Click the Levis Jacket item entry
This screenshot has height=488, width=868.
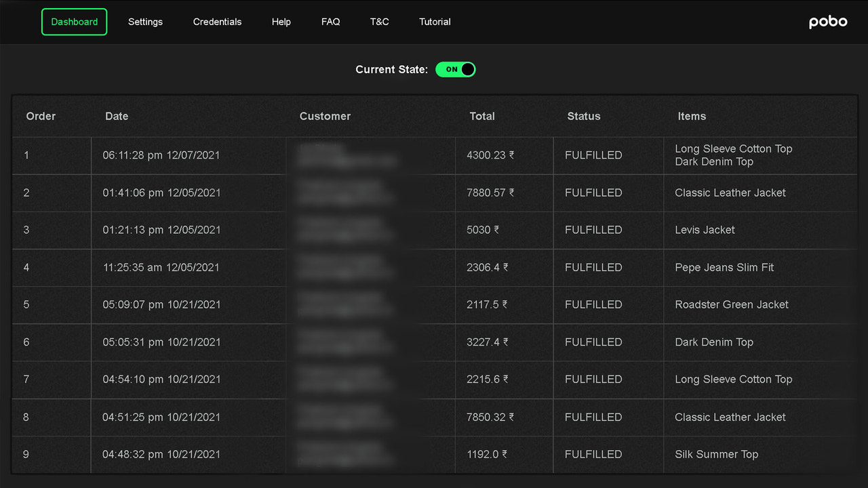(705, 230)
